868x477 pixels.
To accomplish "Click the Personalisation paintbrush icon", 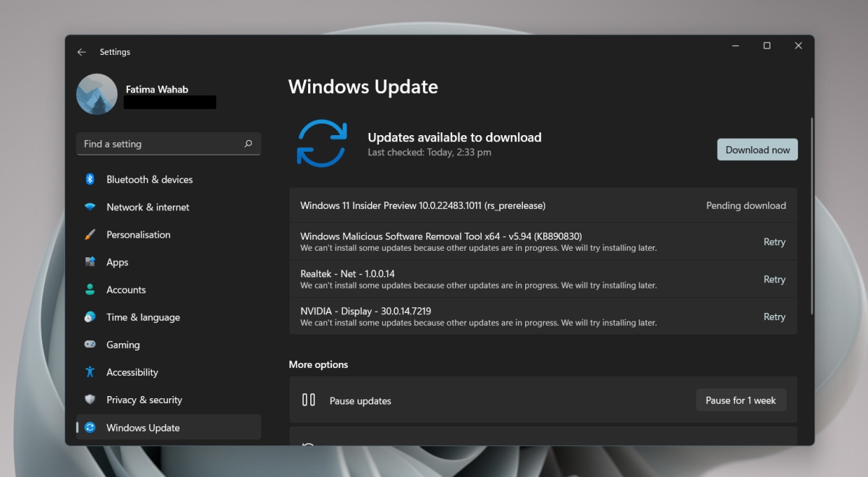I will point(90,235).
